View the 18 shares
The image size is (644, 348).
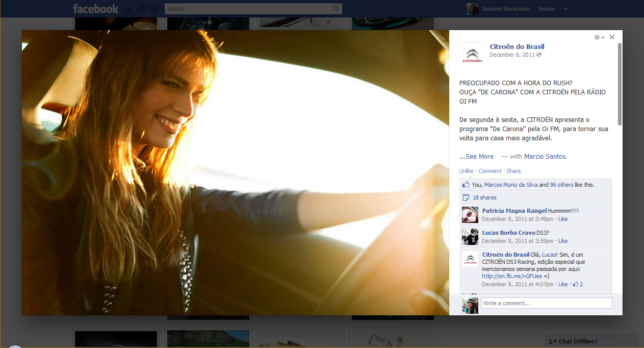pyautogui.click(x=484, y=197)
